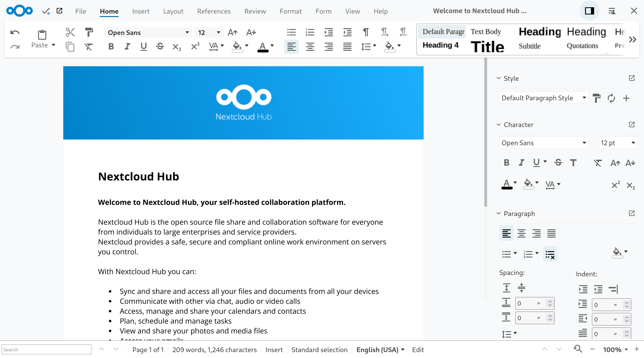644x358 pixels.
Task: Expand the Paragraph panel section
Action: click(498, 213)
